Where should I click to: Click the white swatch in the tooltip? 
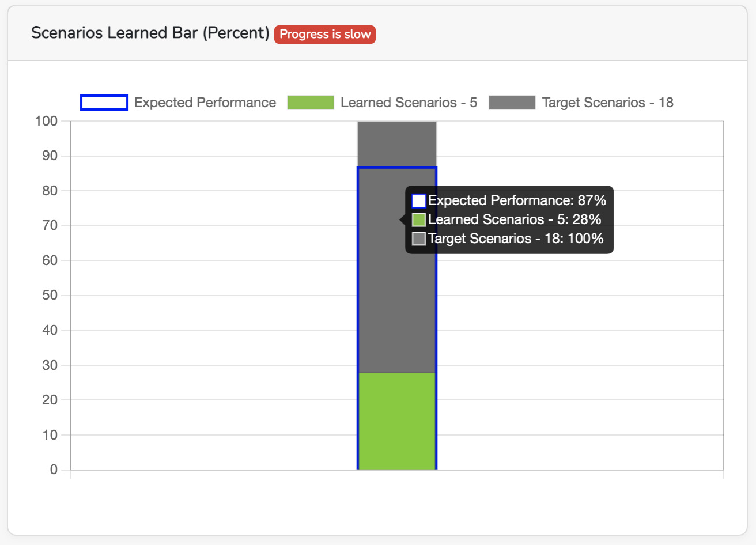(x=419, y=201)
